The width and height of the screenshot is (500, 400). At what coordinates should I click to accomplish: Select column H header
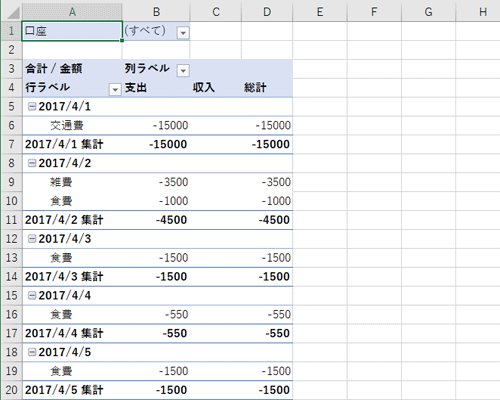[483, 12]
